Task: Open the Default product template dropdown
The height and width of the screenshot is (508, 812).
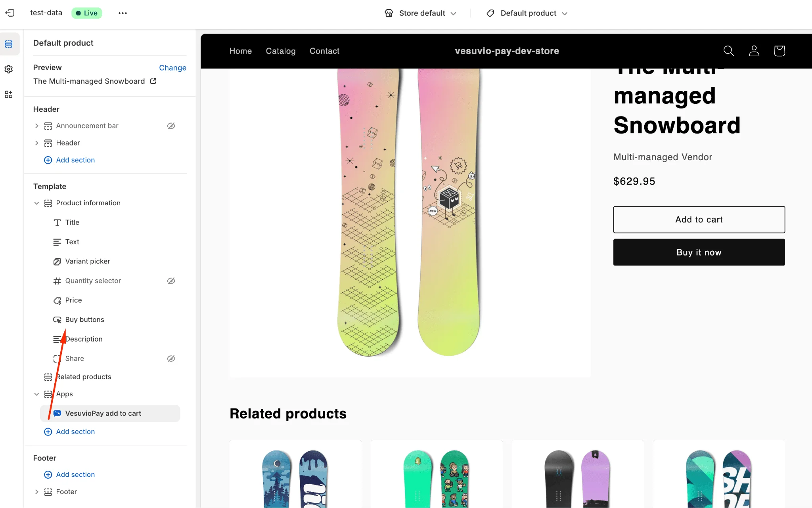Action: [527, 13]
